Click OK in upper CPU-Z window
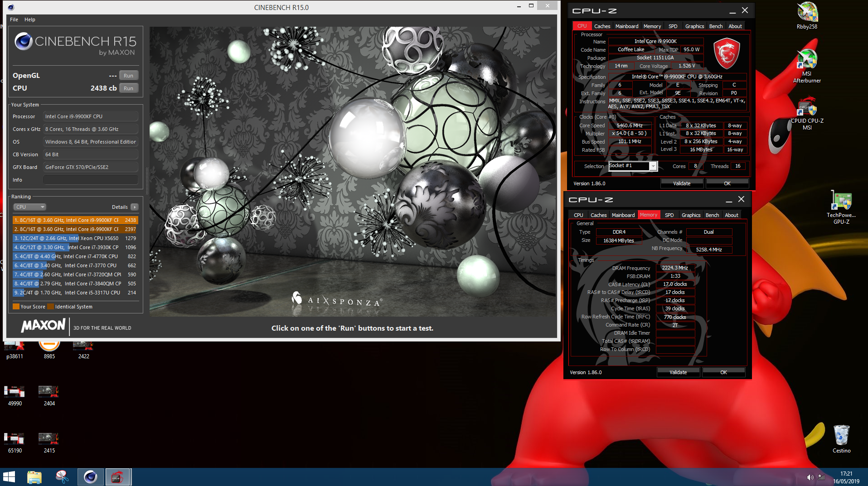Screen dimensions: 868x486 [x=727, y=183]
